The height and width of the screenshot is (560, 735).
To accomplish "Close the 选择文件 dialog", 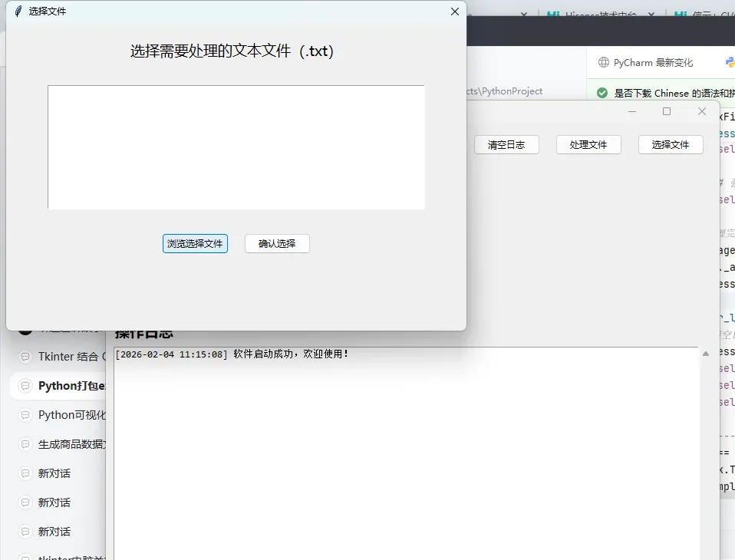I will [x=455, y=12].
